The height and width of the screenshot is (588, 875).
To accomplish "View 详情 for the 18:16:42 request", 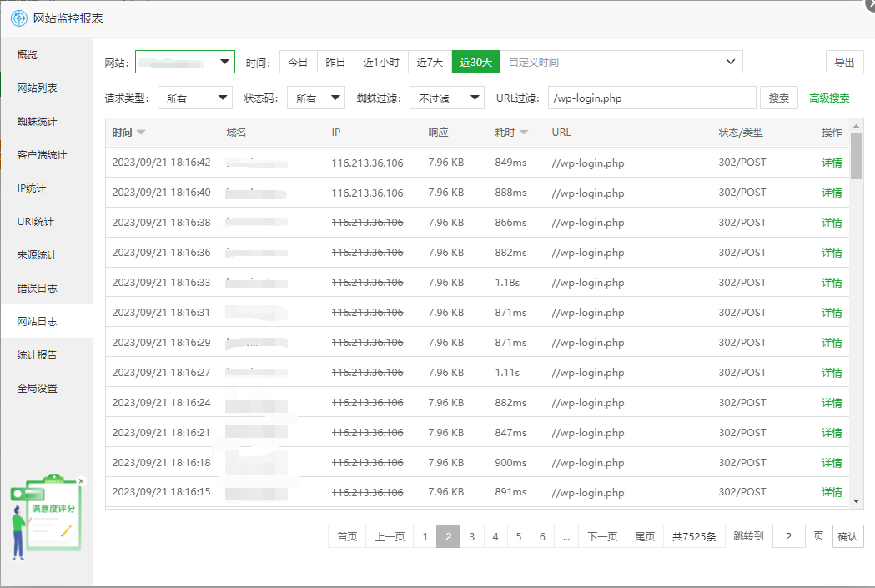I will [832, 163].
